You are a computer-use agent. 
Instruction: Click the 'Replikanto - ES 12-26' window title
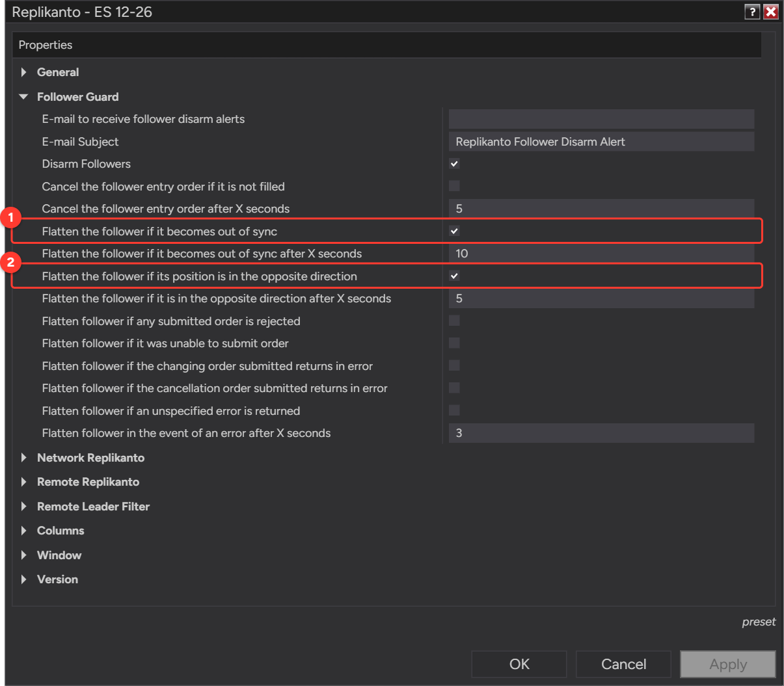pos(82,12)
